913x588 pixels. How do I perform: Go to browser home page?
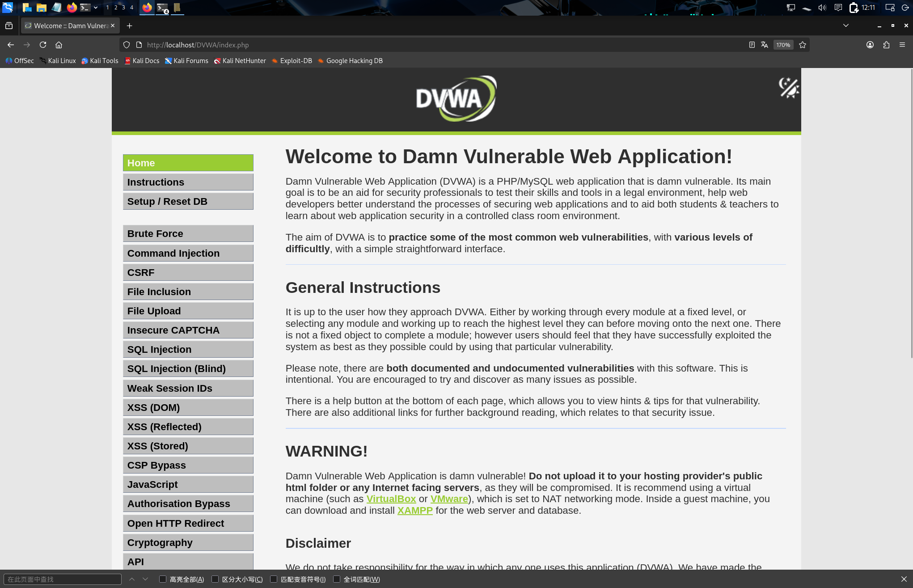[59, 45]
